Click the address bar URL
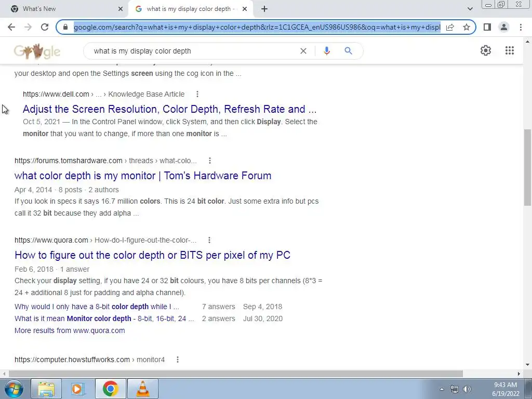This screenshot has width=532, height=399. coord(257,27)
